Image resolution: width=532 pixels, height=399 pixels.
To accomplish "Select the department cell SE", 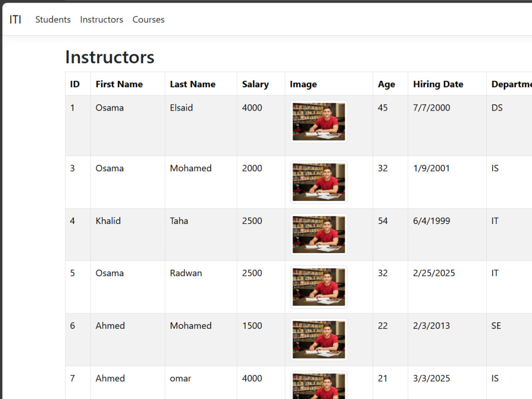I will pos(496,326).
